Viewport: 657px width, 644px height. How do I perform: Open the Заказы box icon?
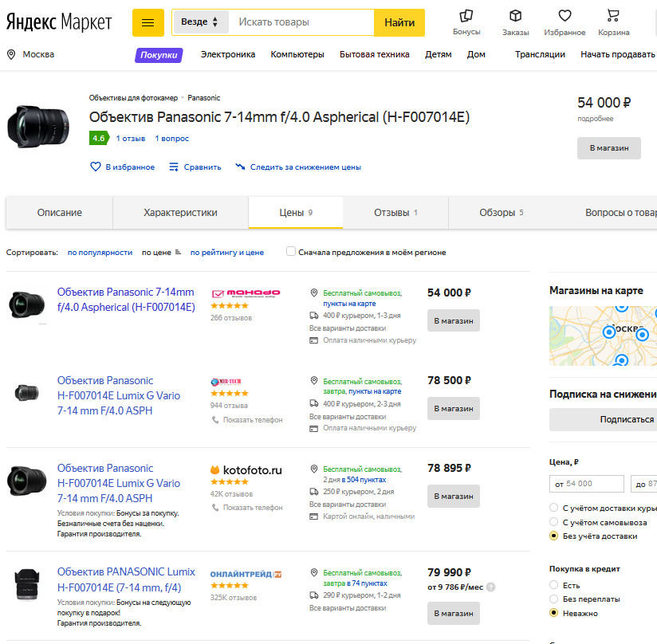[x=515, y=16]
